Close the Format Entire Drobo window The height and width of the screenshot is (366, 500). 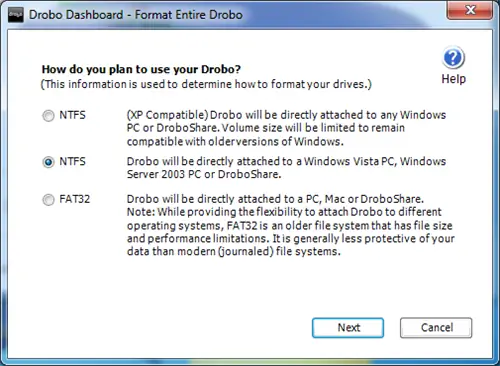[470, 10]
